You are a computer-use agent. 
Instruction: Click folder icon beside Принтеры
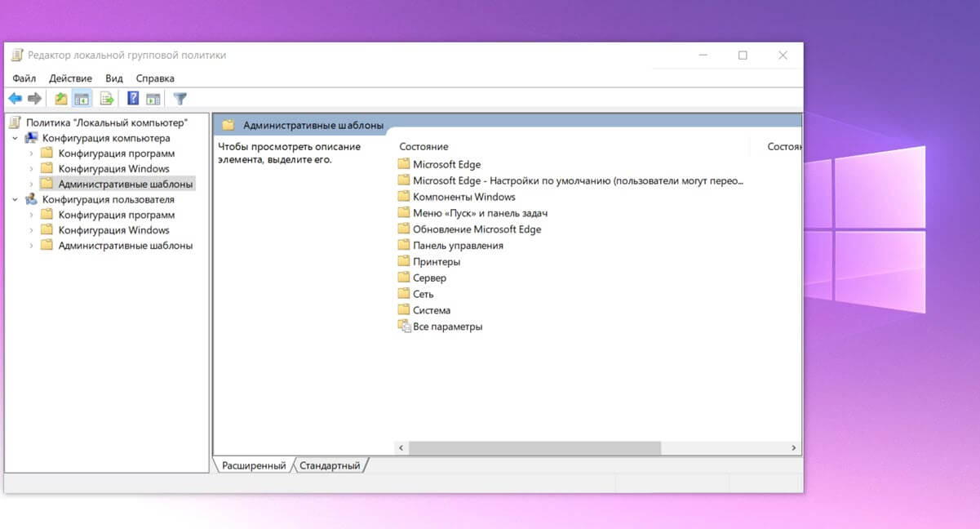[404, 262]
